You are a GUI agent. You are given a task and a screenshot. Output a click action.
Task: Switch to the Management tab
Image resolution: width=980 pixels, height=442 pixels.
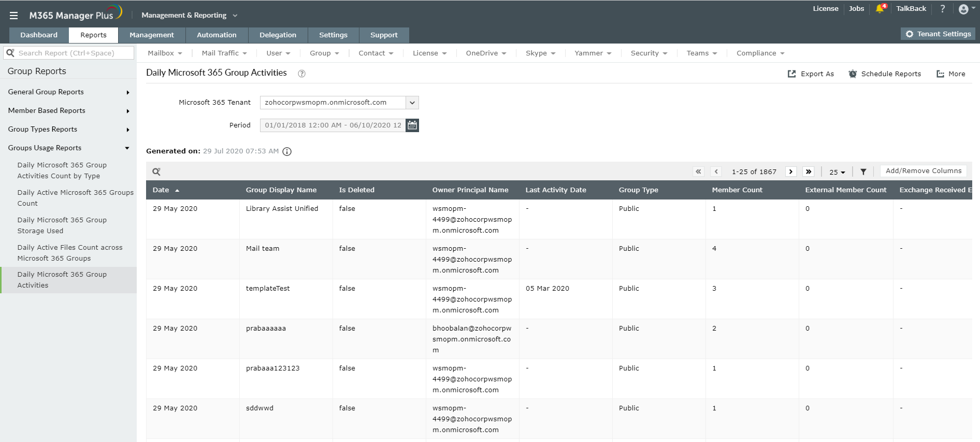pyautogui.click(x=152, y=35)
